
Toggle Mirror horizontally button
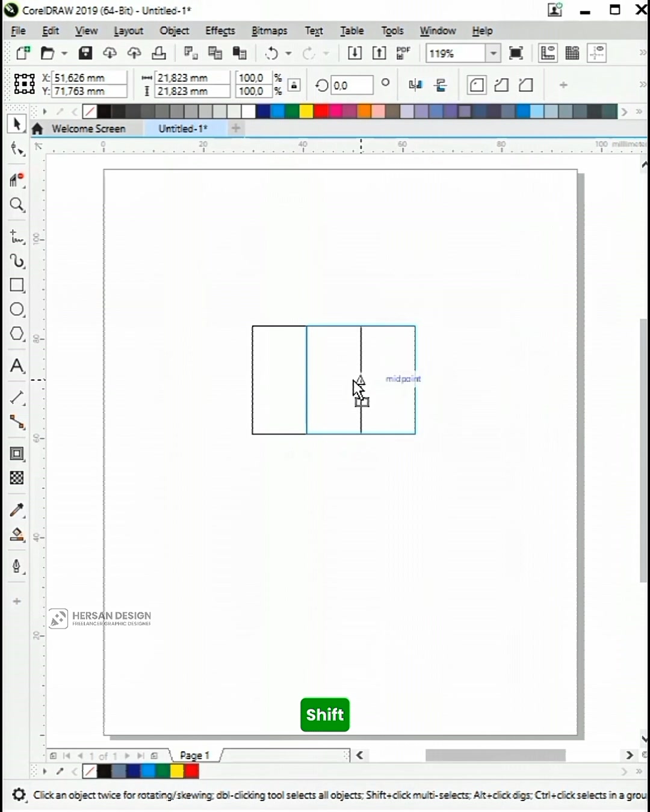(416, 85)
